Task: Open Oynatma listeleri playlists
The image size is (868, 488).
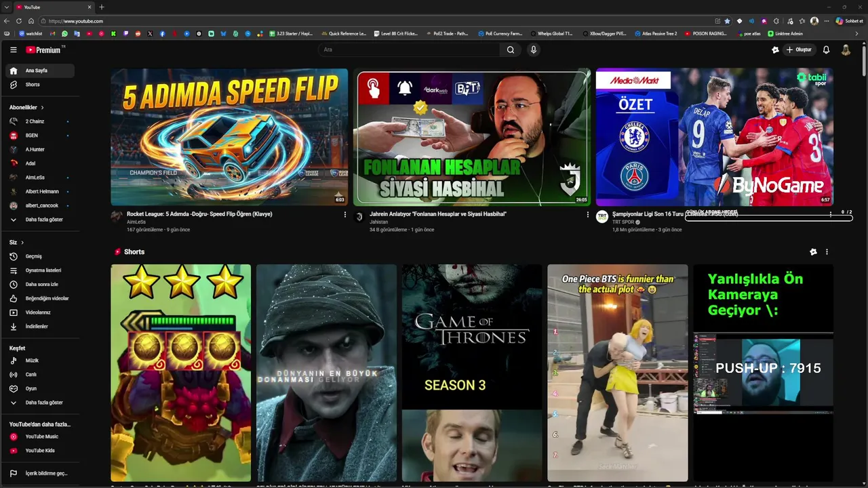Action: (x=39, y=270)
